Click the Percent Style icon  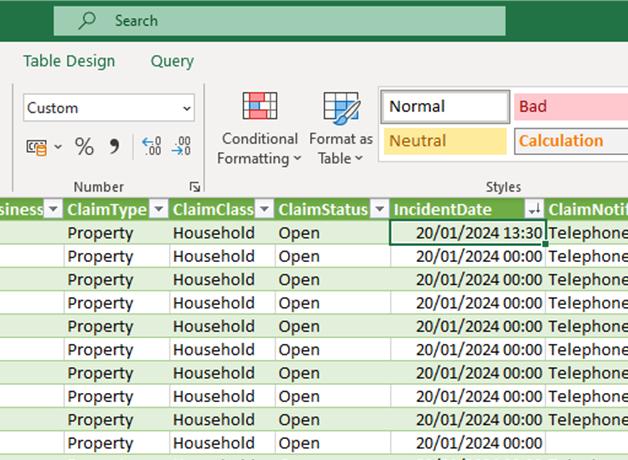pyautogui.click(x=84, y=147)
